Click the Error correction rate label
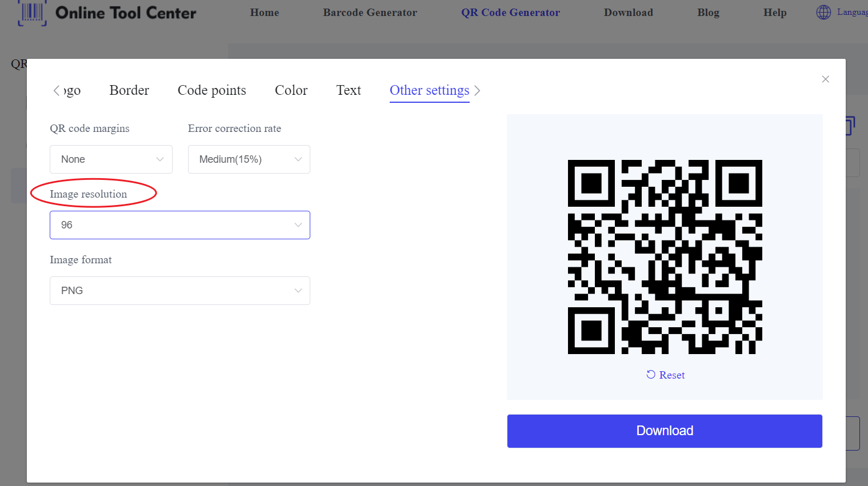The width and height of the screenshot is (868, 486). click(x=234, y=128)
